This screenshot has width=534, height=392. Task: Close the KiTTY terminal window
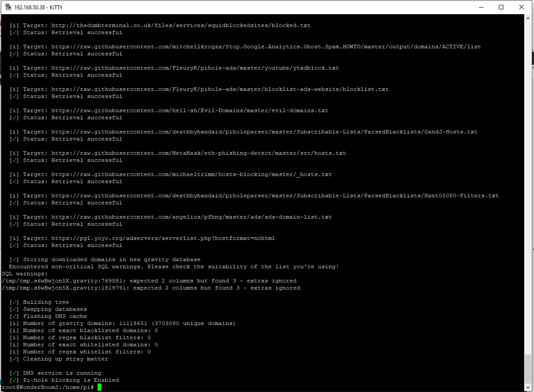pyautogui.click(x=522, y=7)
